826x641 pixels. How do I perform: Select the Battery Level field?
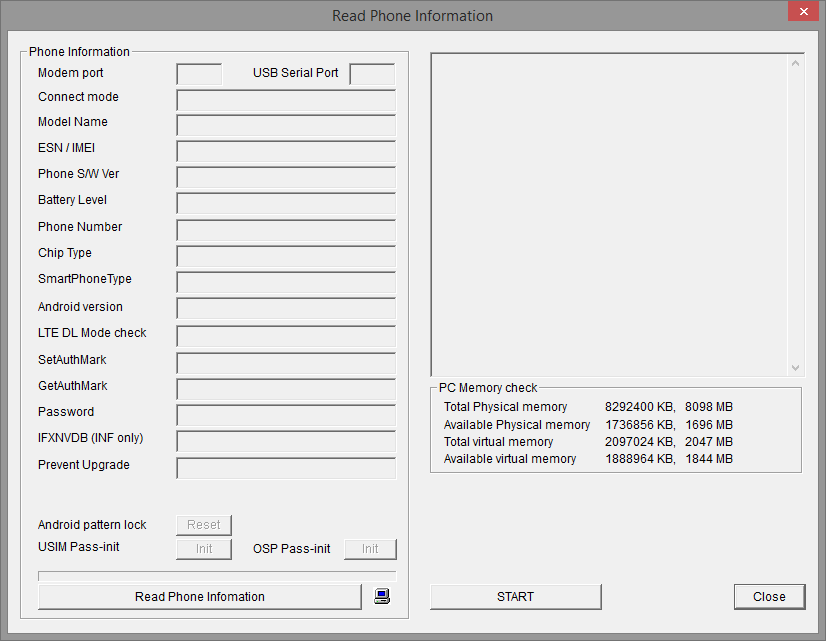coord(286,203)
